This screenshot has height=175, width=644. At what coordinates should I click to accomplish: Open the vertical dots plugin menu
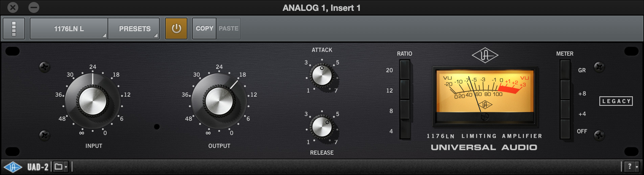click(14, 28)
